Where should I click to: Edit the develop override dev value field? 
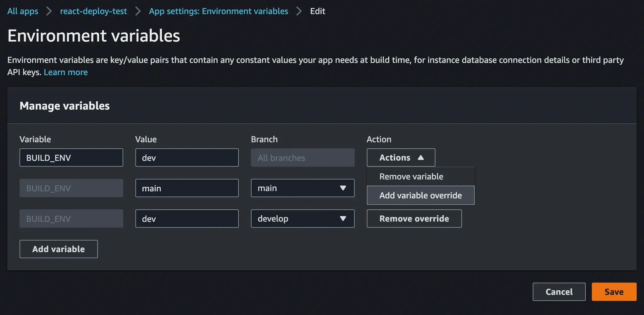187,219
